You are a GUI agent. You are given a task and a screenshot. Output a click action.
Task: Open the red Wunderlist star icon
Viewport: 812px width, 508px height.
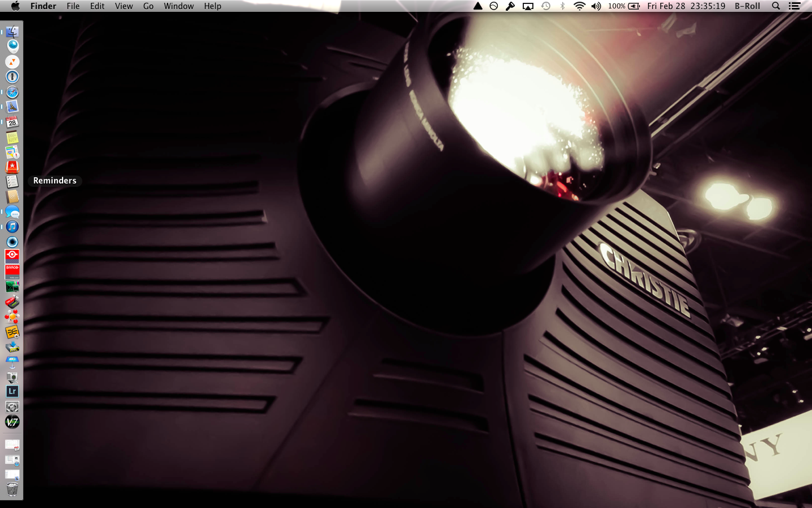12,167
